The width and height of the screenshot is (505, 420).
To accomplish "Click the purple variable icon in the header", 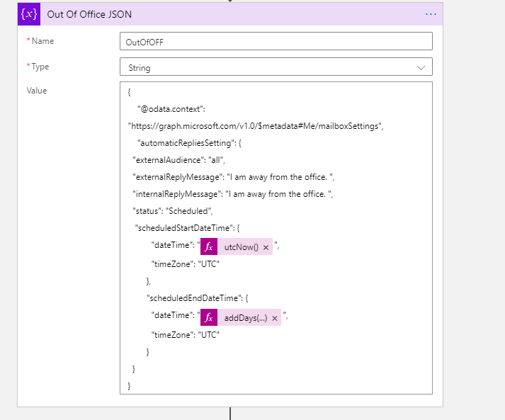I will pyautogui.click(x=30, y=14).
